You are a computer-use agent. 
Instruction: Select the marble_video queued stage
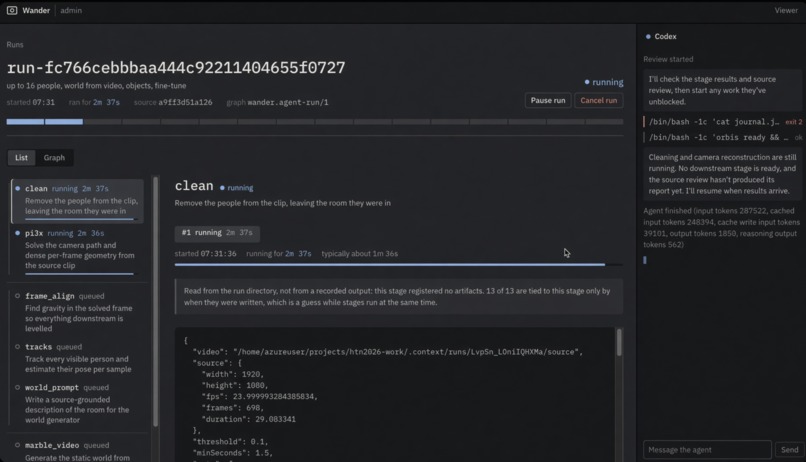tap(77, 451)
